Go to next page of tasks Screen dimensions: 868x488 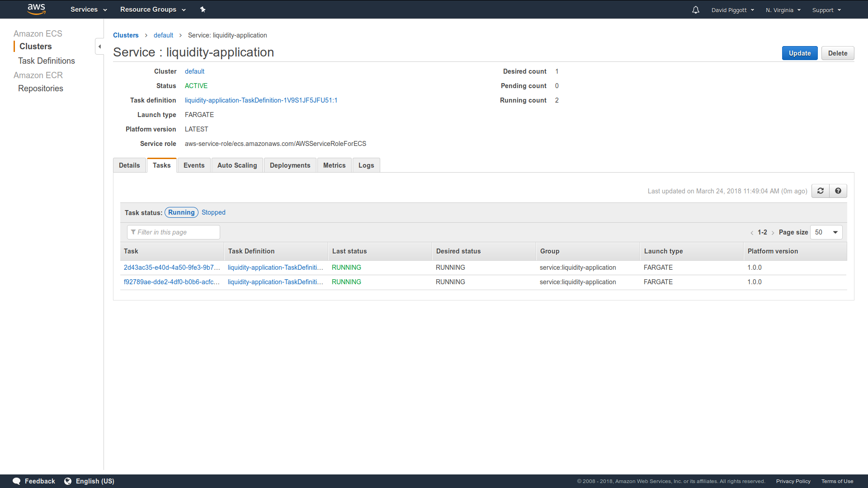(773, 232)
